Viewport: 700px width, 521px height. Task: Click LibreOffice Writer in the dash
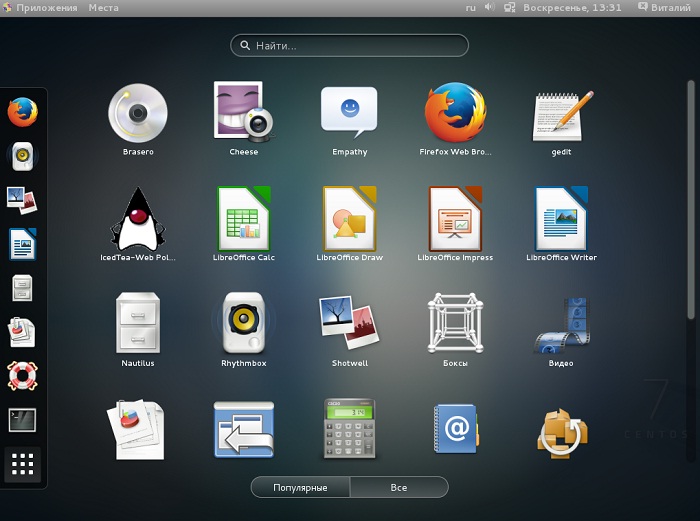click(22, 244)
